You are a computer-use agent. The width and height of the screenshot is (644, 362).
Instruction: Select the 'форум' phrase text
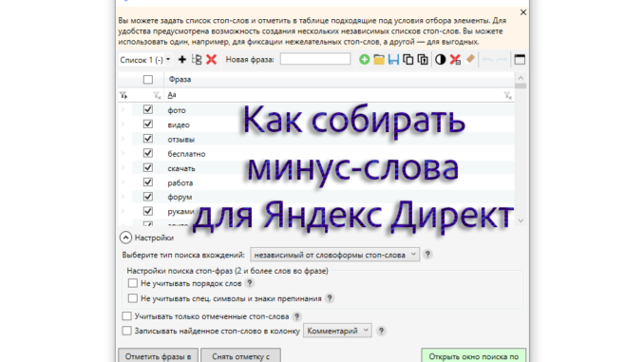[180, 198]
